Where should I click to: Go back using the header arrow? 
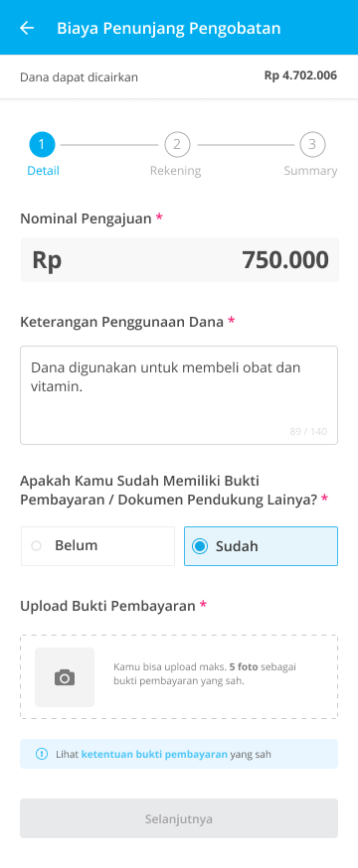click(27, 28)
